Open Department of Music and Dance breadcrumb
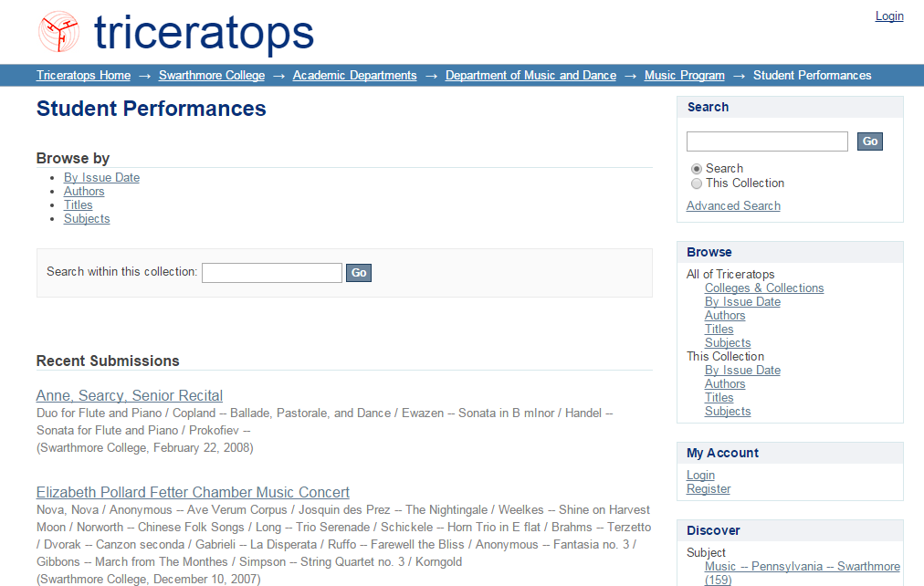Image resolution: width=924 pixels, height=586 pixels. [531, 76]
